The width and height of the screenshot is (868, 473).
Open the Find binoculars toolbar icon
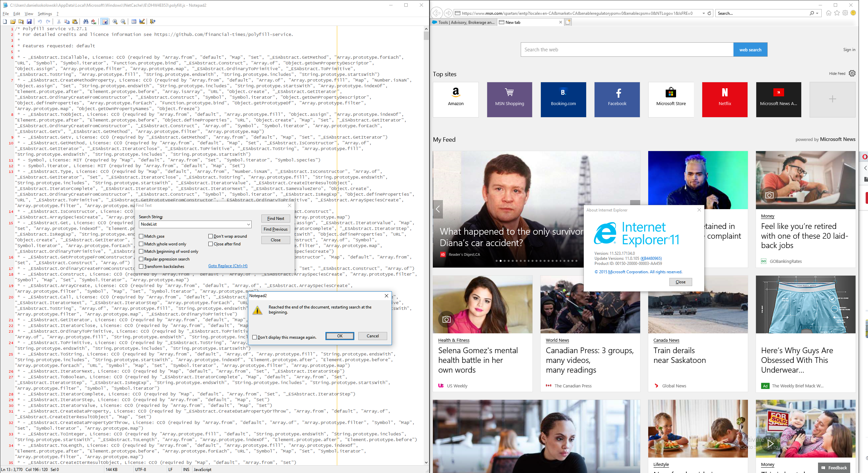[86, 21]
